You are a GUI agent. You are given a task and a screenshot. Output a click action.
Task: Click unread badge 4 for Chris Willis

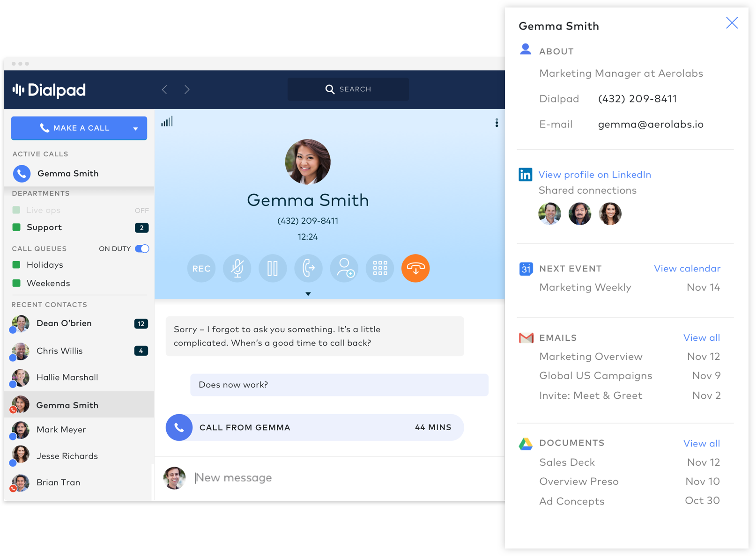141,351
